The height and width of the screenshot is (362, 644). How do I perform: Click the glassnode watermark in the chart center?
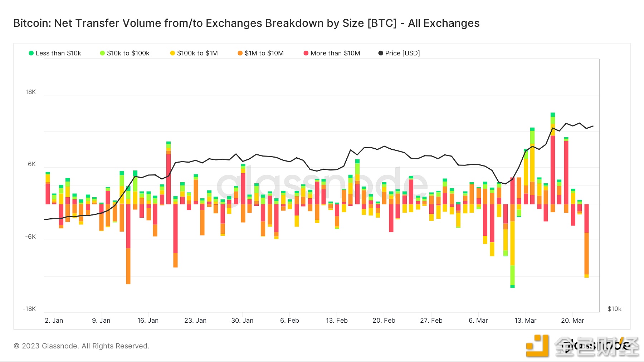pos(322,184)
